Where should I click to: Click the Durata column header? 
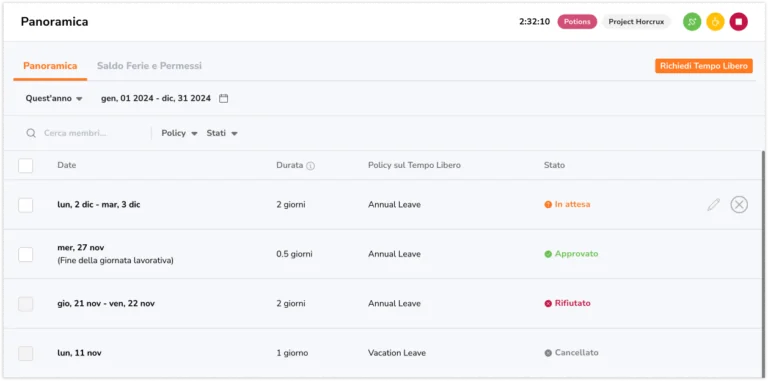click(289, 166)
